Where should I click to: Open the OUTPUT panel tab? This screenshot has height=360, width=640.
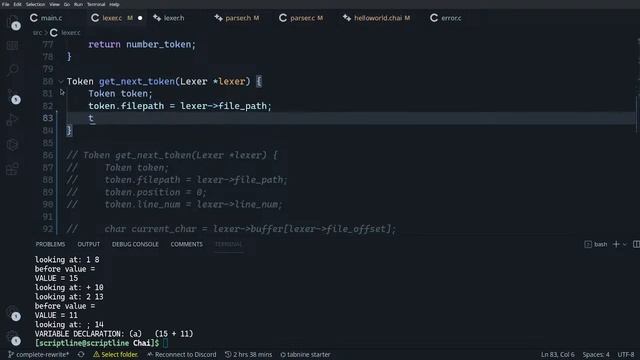89,244
